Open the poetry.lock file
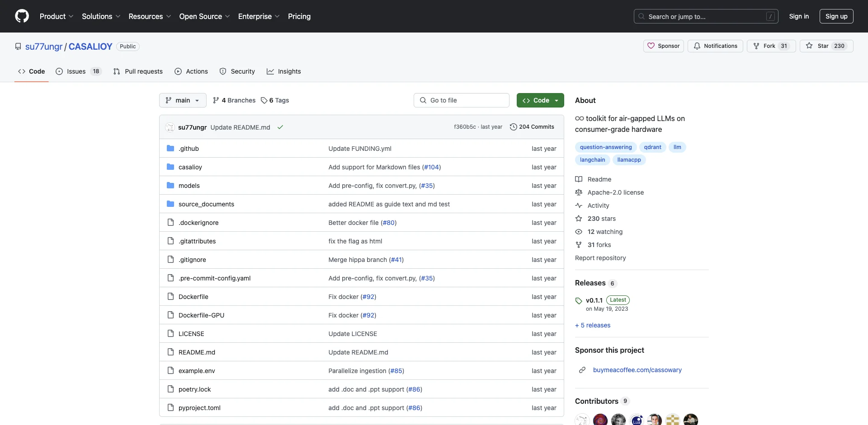 [x=194, y=389]
